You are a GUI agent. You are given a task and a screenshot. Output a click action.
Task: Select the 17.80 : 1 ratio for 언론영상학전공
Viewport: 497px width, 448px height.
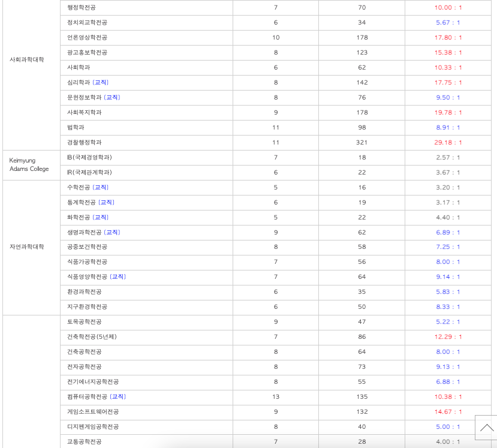tap(448, 37)
